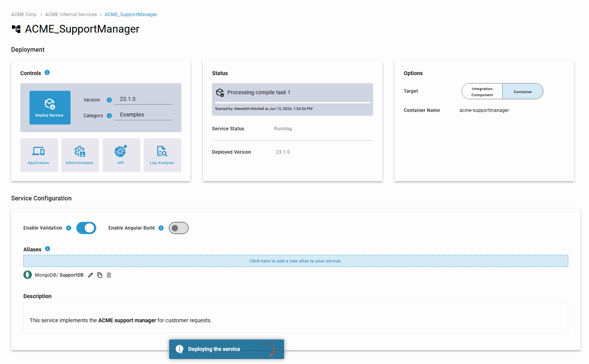Viewport: 589px width, 364px height.
Task: Edit the MongoDB SupportDB alias with pencil icon
Action: pyautogui.click(x=90, y=275)
